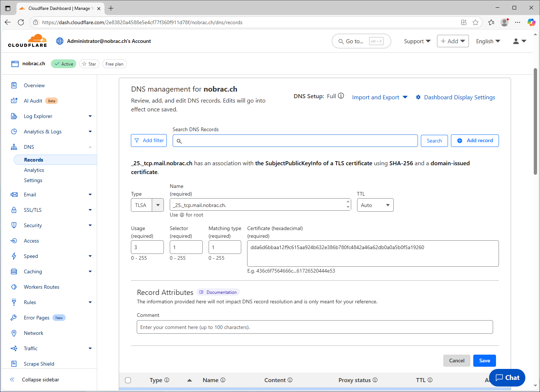Screen dimensions: 540x392
Task: Click the TTL column info icon
Action: [x=430, y=380]
